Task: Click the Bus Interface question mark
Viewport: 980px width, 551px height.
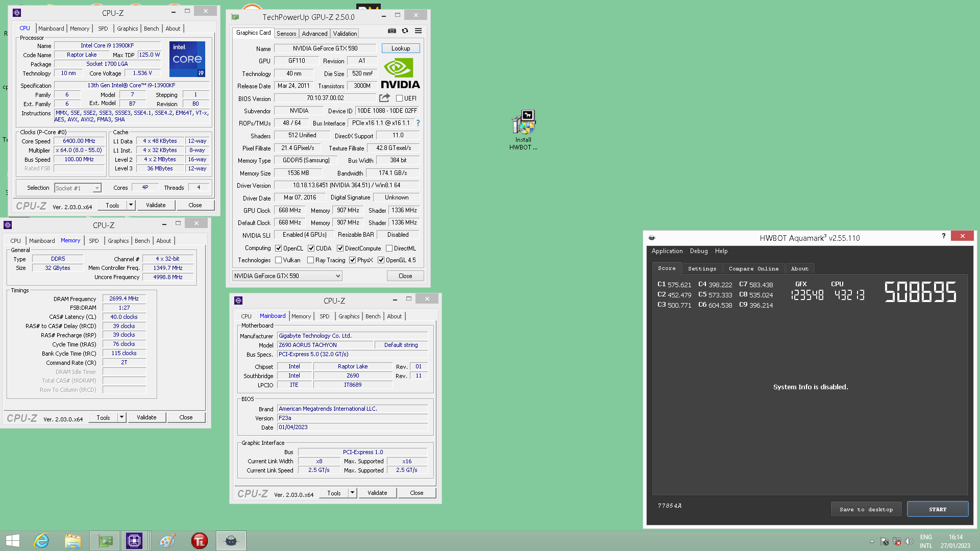Action: (418, 123)
